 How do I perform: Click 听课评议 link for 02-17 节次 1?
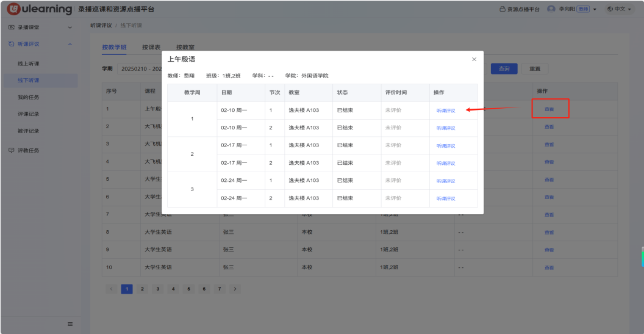pos(445,146)
